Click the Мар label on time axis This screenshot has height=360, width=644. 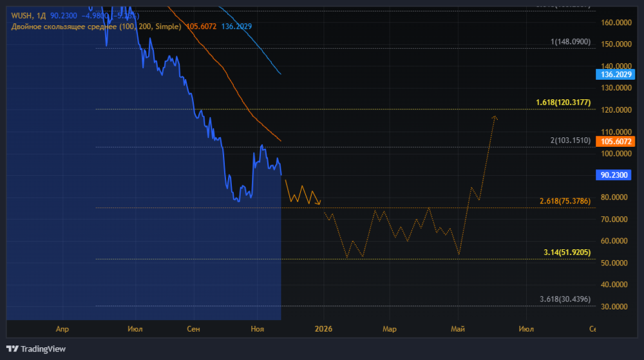click(390, 329)
